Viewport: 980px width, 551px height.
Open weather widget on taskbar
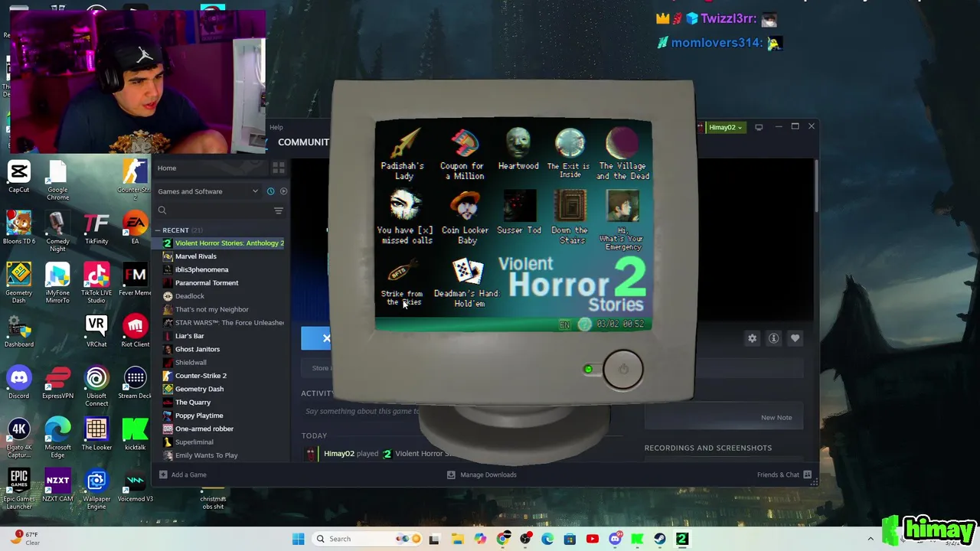click(x=24, y=539)
